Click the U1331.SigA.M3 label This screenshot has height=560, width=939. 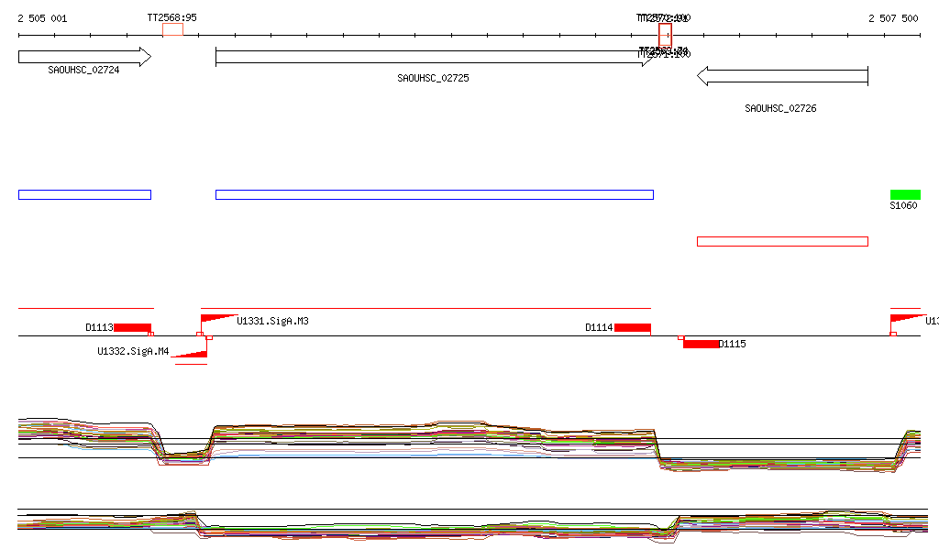[x=272, y=322]
